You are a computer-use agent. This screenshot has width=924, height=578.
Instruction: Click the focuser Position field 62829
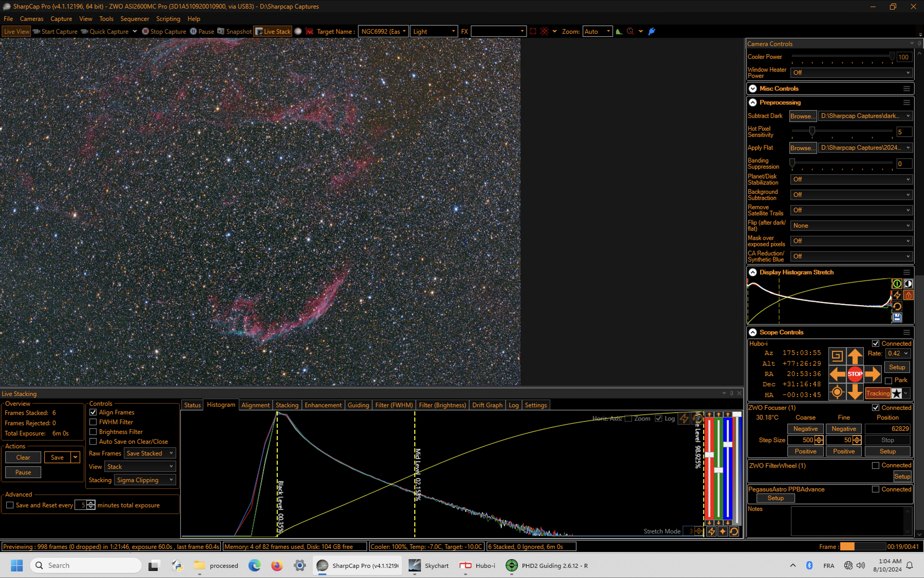click(887, 429)
